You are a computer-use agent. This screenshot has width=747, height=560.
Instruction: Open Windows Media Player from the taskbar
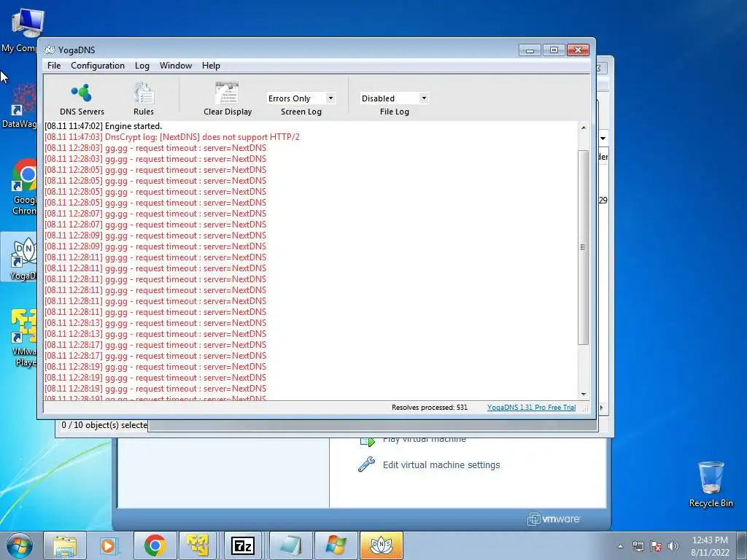coord(109,545)
